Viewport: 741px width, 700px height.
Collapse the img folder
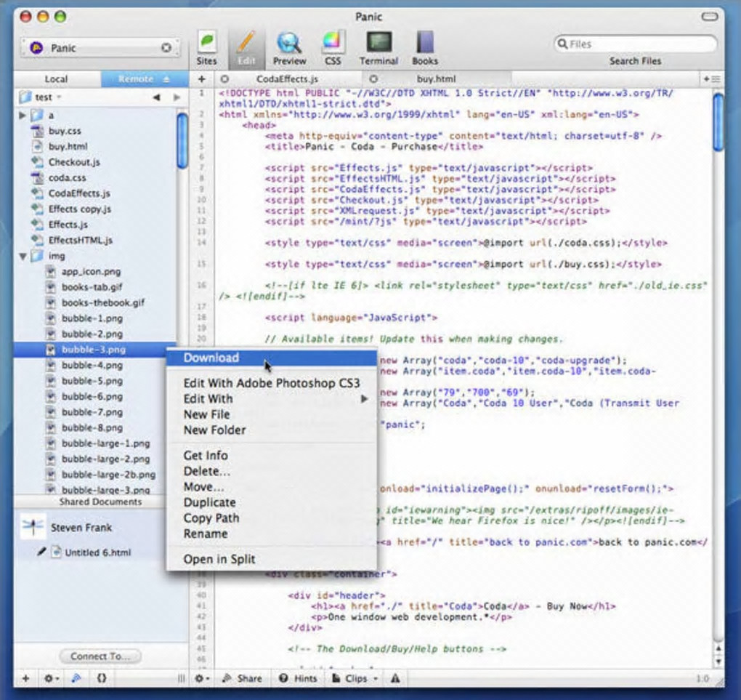[23, 257]
